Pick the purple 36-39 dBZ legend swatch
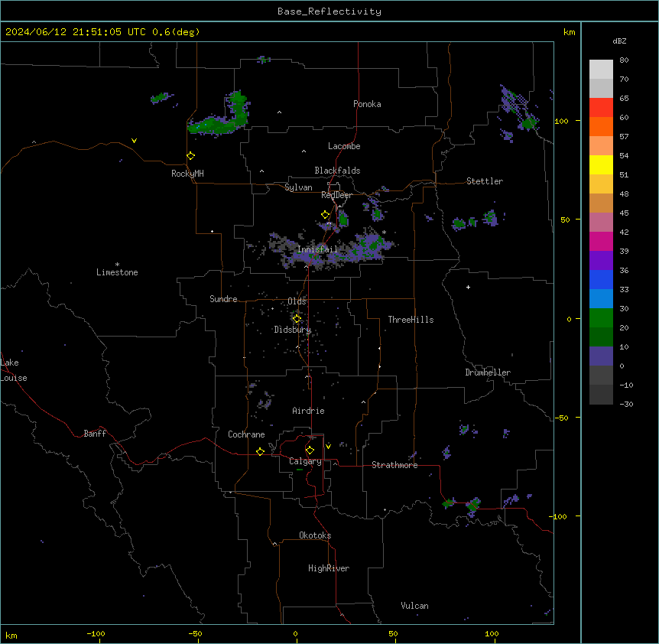 [601, 260]
